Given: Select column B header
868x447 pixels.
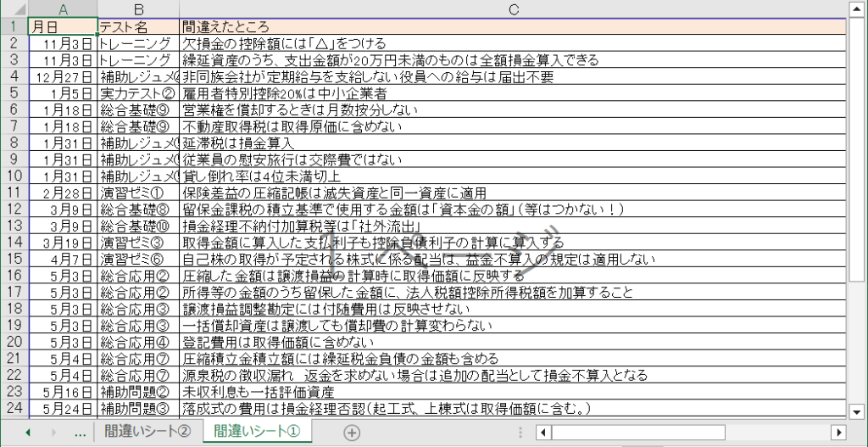Looking at the screenshot, I should pos(137,8).
